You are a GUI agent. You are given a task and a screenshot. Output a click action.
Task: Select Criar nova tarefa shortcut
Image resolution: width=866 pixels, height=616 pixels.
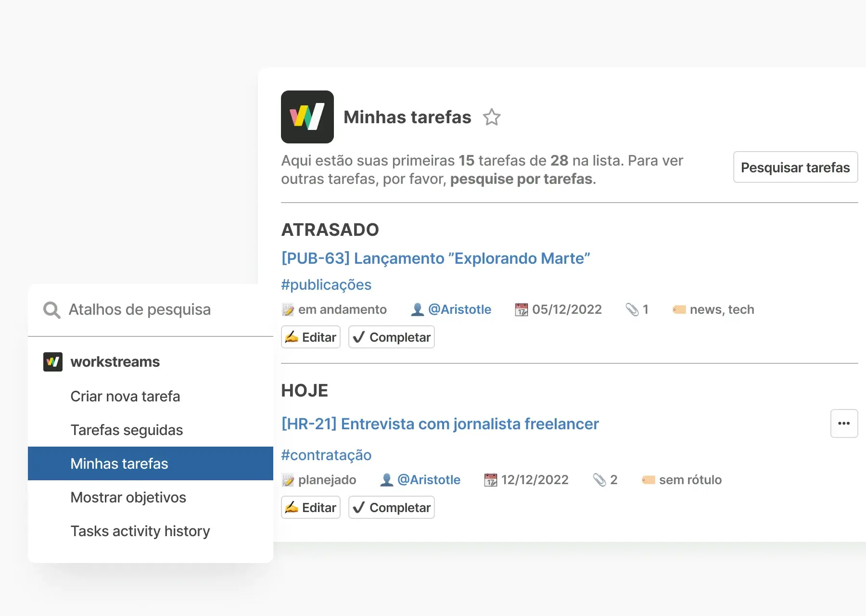(x=125, y=397)
